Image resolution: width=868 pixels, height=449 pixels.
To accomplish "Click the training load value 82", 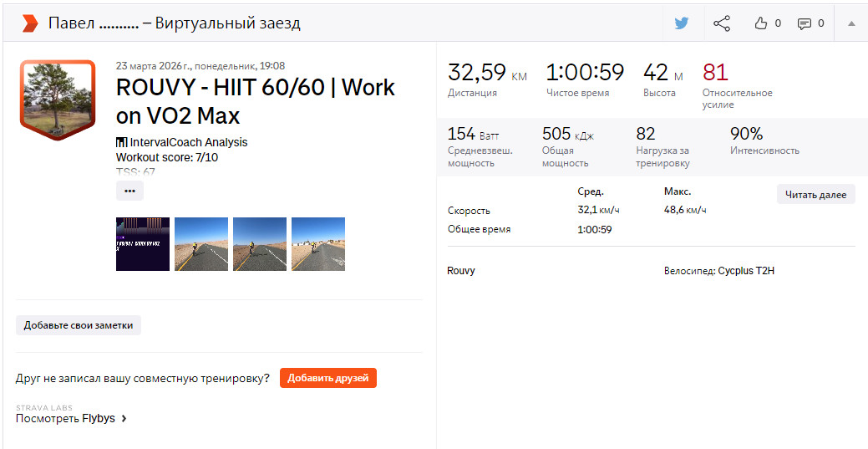I will (646, 134).
